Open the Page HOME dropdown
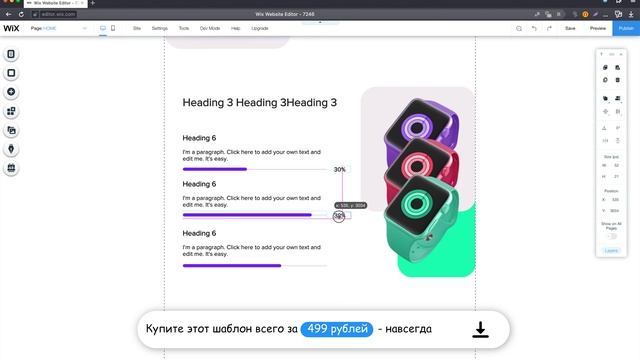Viewport: 640px width, 360px height. [x=59, y=28]
